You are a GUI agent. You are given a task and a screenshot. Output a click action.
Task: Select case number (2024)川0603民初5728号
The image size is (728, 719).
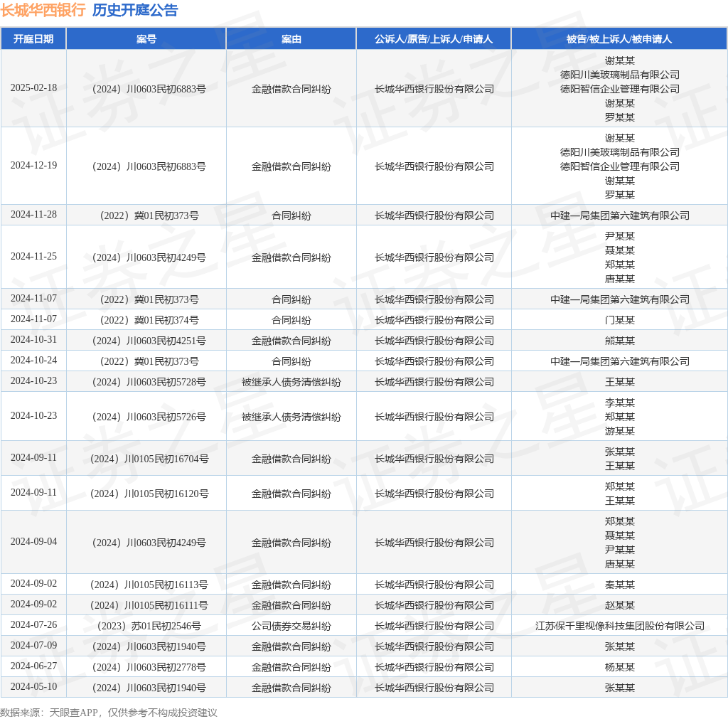tap(149, 382)
